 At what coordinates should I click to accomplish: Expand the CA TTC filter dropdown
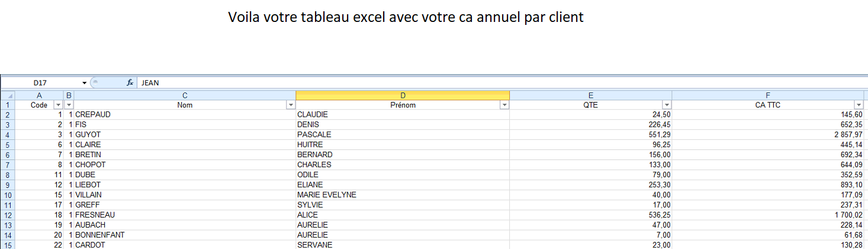(x=859, y=105)
